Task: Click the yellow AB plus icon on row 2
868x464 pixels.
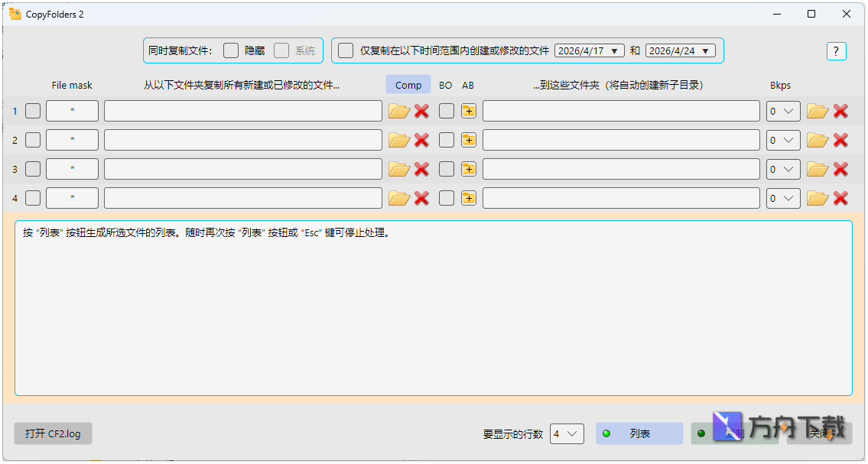Action: (468, 139)
